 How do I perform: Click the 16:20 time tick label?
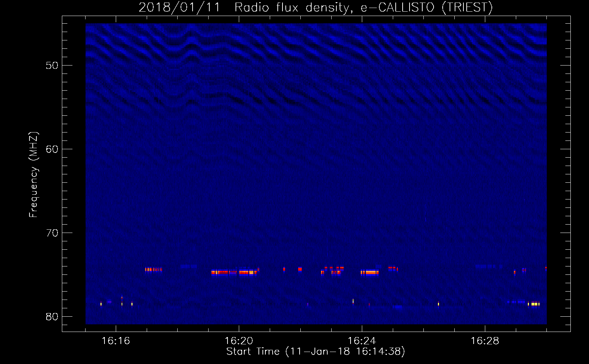point(239,341)
